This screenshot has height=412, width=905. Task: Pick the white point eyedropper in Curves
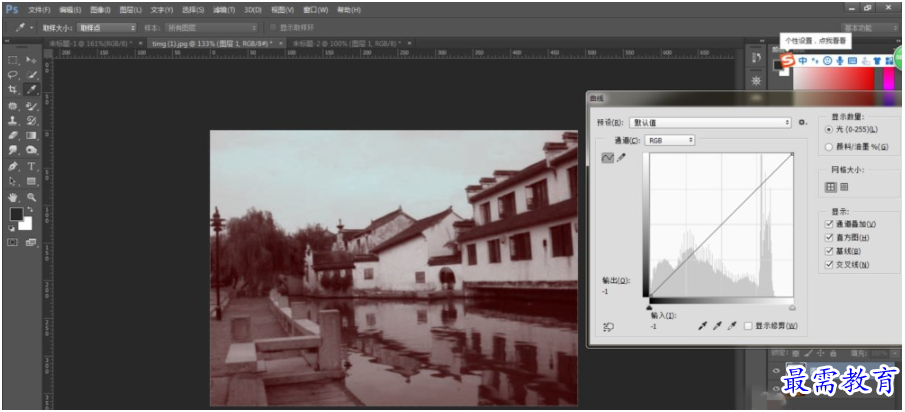[732, 327]
